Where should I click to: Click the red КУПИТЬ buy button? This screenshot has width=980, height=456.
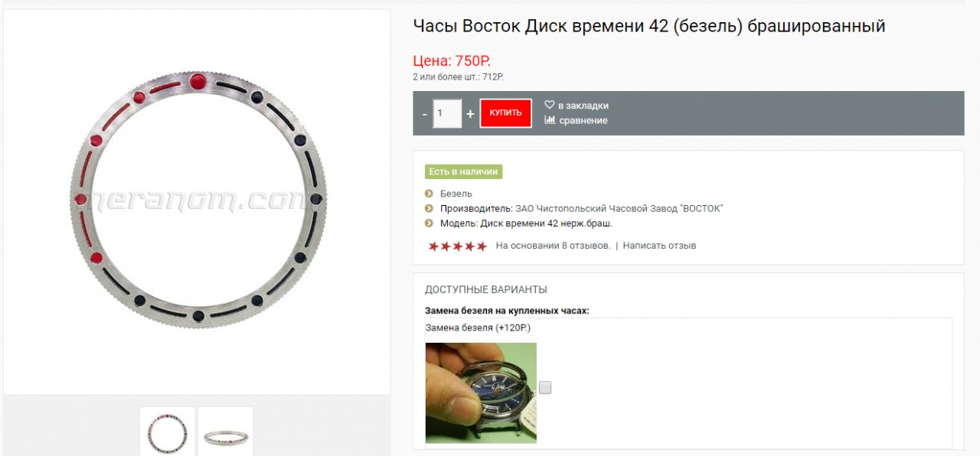[x=505, y=113]
